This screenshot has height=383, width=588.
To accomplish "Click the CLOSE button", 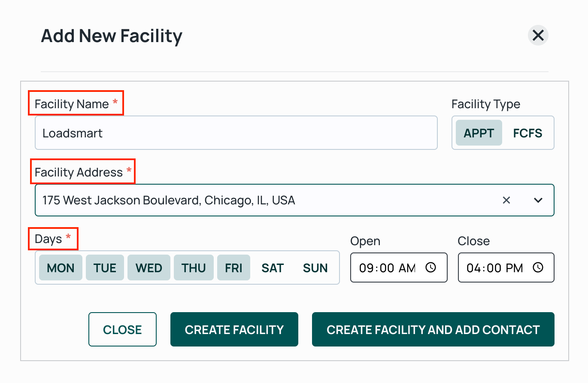I will tap(122, 329).
